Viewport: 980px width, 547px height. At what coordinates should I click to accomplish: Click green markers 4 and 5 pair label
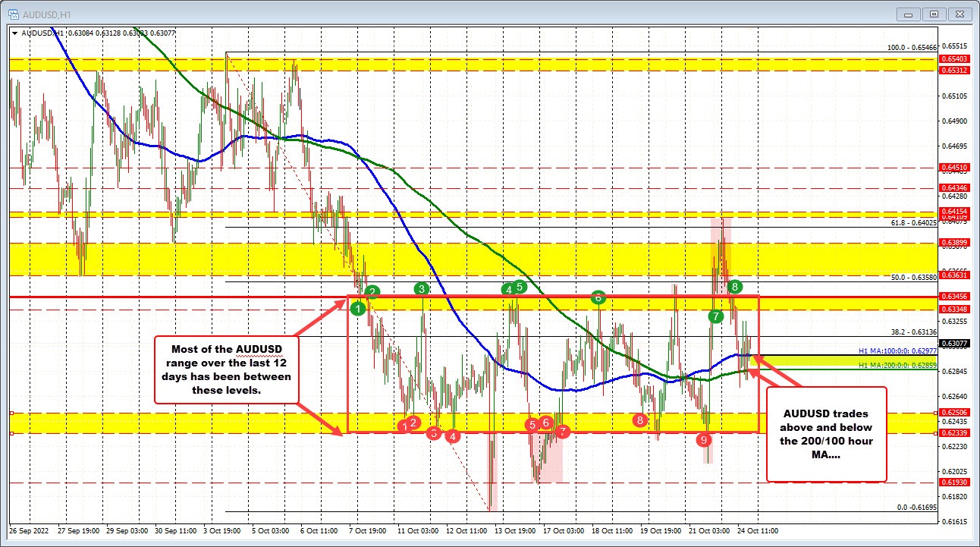512,289
